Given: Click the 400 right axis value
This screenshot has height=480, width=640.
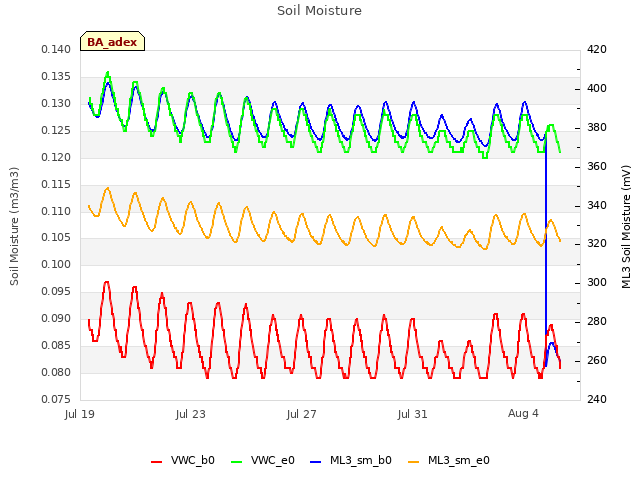Looking at the screenshot, I should click(x=597, y=88).
